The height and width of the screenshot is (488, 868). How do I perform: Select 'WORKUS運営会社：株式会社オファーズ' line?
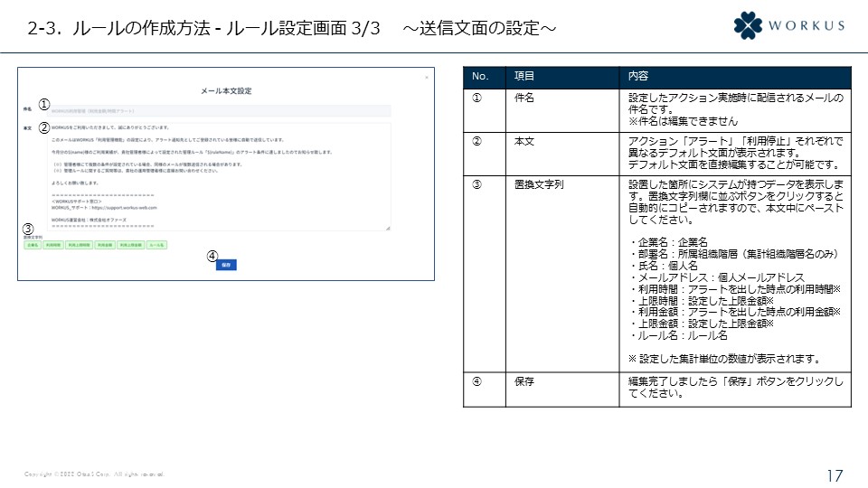(89, 221)
